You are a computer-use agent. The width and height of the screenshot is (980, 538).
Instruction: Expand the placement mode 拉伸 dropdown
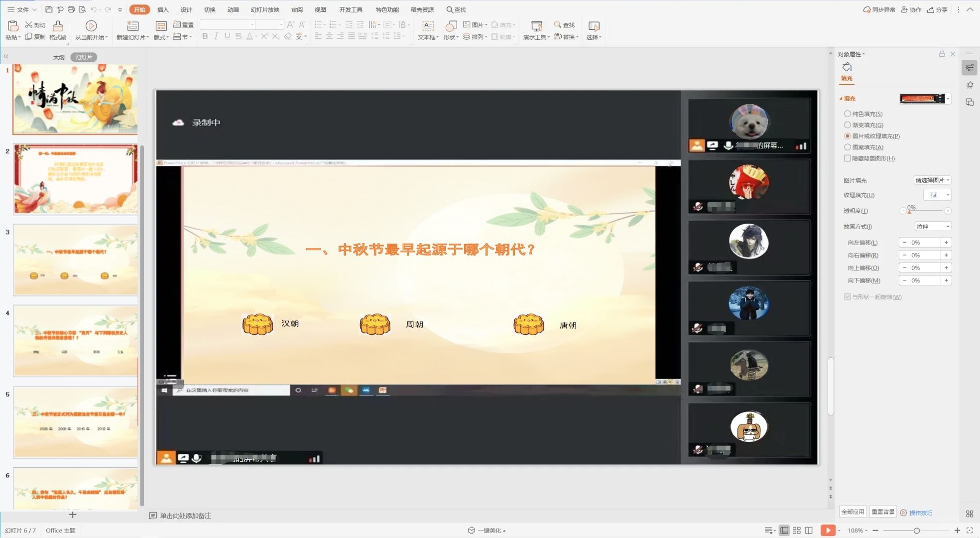(933, 227)
